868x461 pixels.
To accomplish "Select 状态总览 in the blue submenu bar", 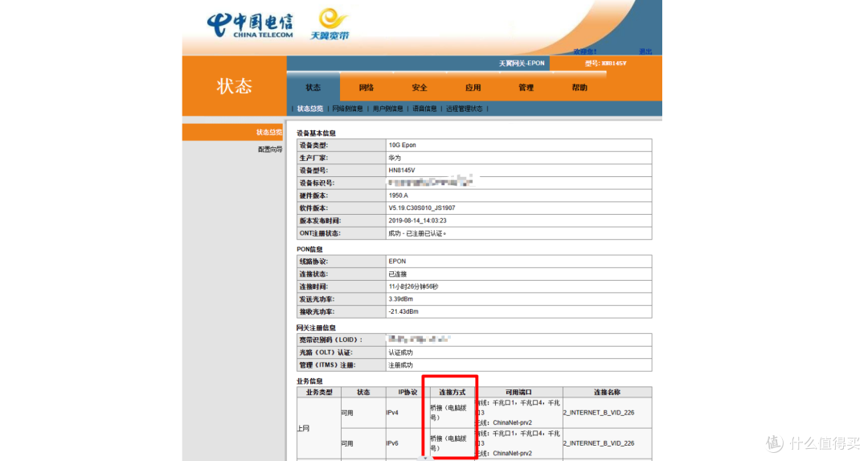I will pos(310,109).
